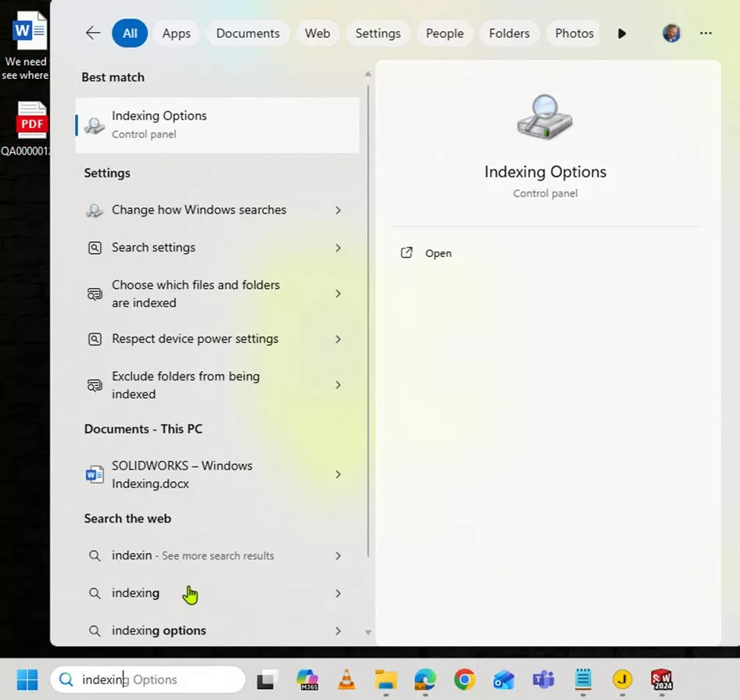Open Microsoft Teams from taskbar

[x=543, y=679]
